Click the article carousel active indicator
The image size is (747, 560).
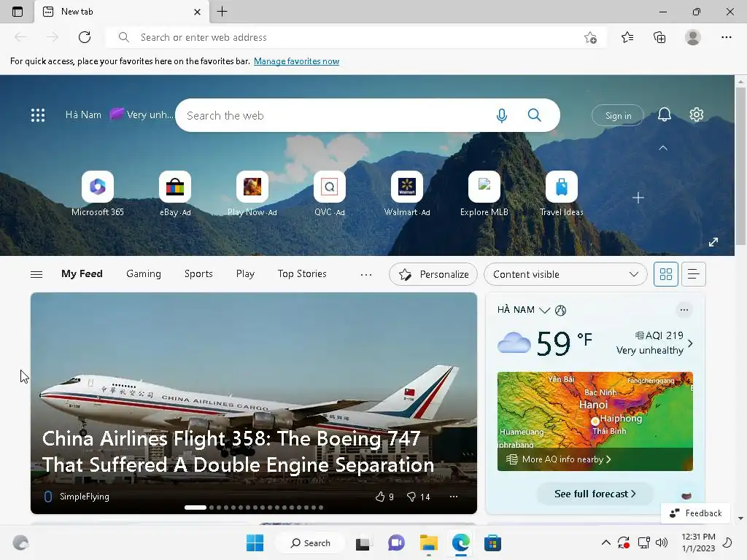(x=196, y=507)
